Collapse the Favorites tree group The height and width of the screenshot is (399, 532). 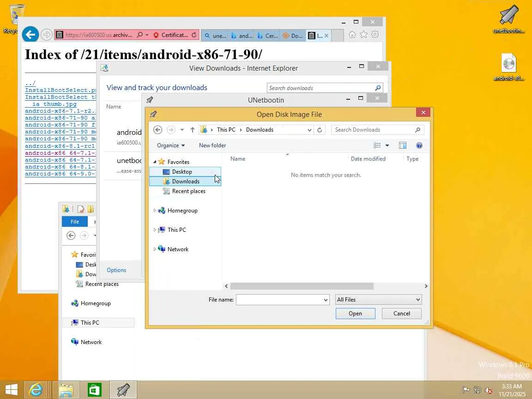tap(155, 162)
